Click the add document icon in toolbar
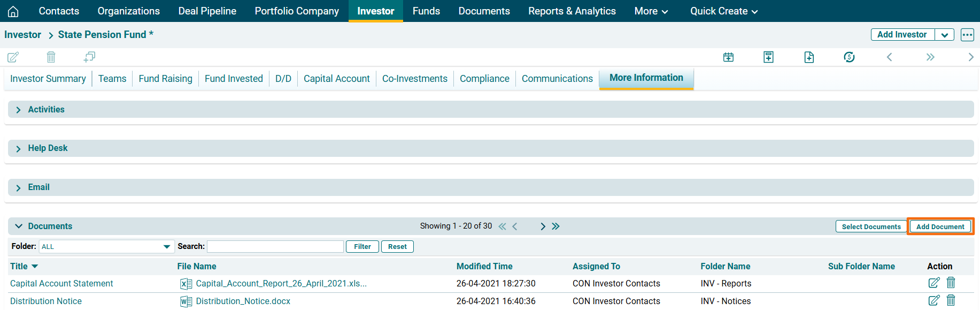 pos(809,57)
